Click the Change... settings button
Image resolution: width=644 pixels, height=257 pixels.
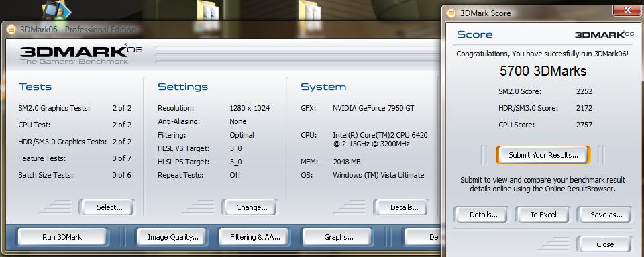250,207
